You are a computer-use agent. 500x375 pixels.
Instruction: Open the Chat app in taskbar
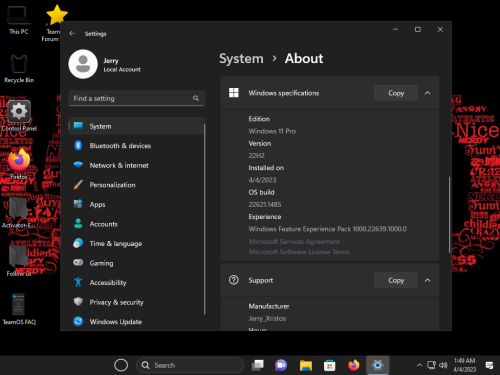tap(281, 365)
